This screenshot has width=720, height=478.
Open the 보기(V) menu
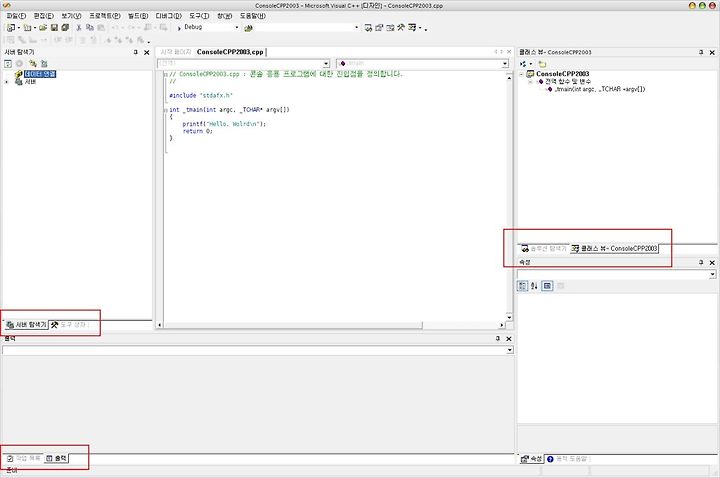pyautogui.click(x=71, y=16)
